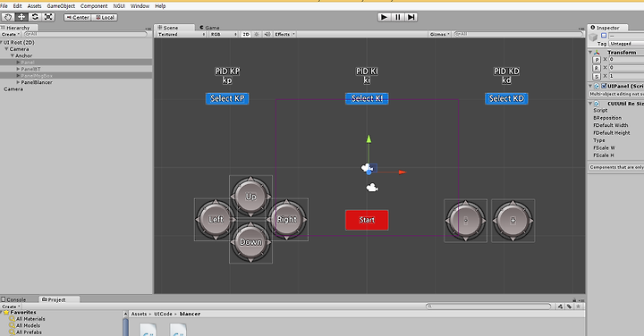
Task: Click the lower camera gizmo in scene
Action: (372, 188)
